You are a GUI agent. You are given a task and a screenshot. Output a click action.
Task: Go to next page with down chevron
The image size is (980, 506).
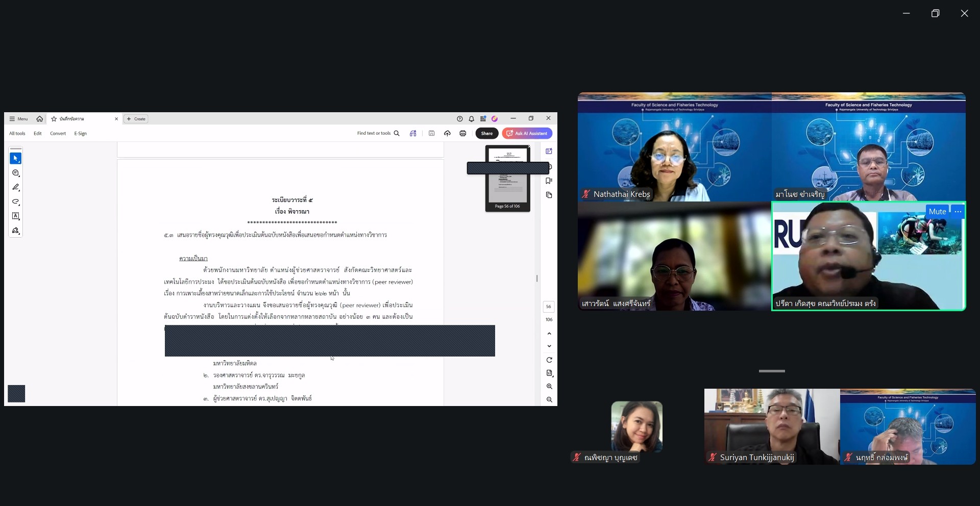click(549, 346)
